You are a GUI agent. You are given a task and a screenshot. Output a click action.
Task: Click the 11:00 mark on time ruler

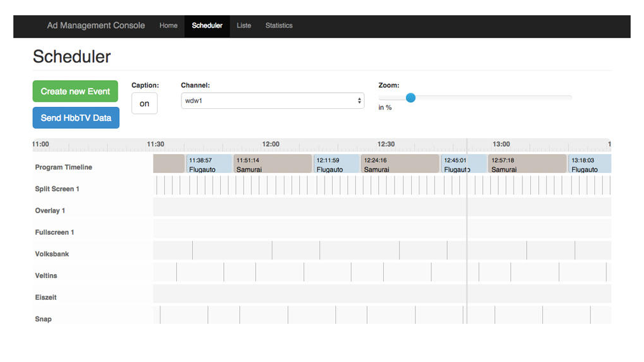tap(41, 144)
